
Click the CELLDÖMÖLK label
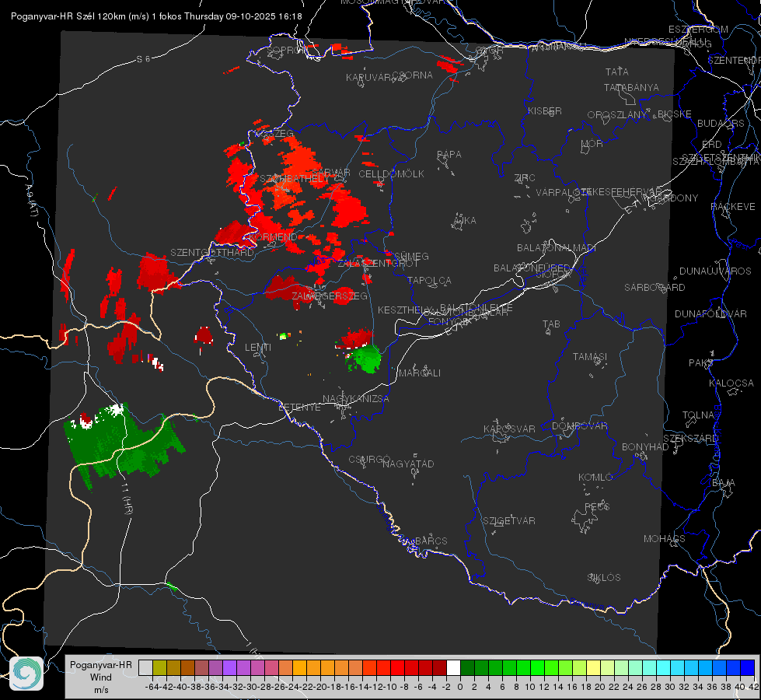coord(391,174)
